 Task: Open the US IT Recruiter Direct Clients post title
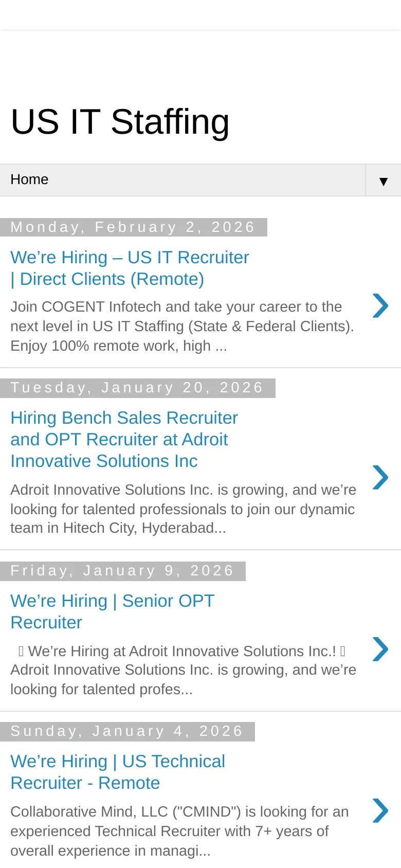tap(130, 268)
